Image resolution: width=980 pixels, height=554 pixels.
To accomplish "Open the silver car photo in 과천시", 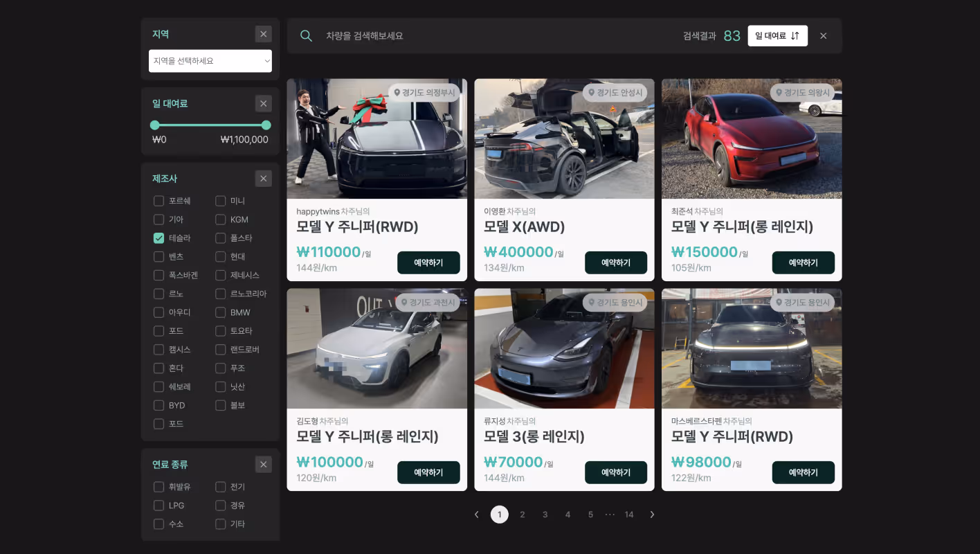I will coord(377,348).
